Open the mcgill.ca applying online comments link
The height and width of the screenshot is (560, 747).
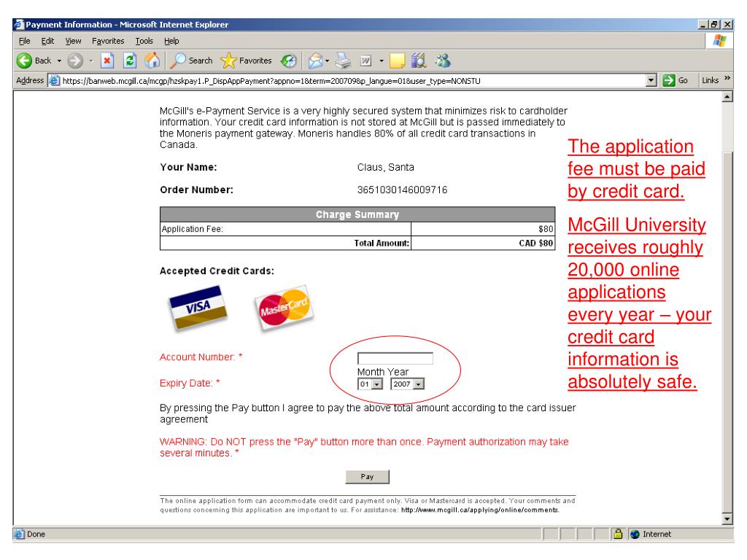[x=480, y=510]
